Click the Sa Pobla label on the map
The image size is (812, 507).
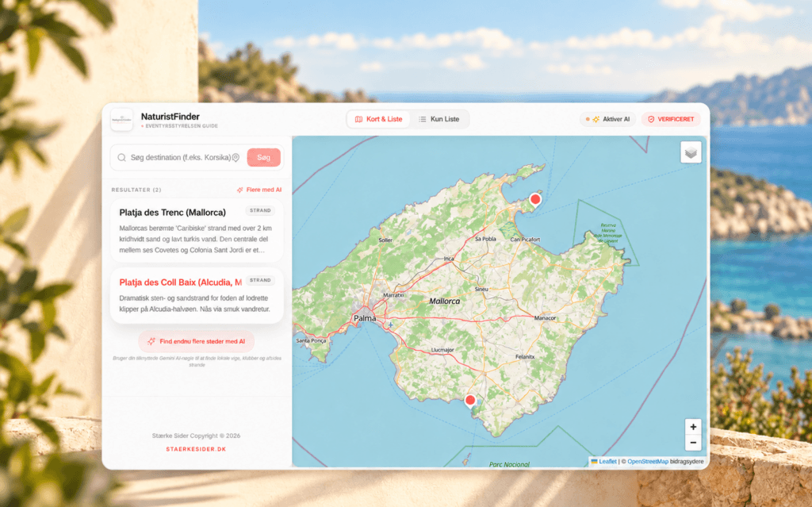click(486, 239)
